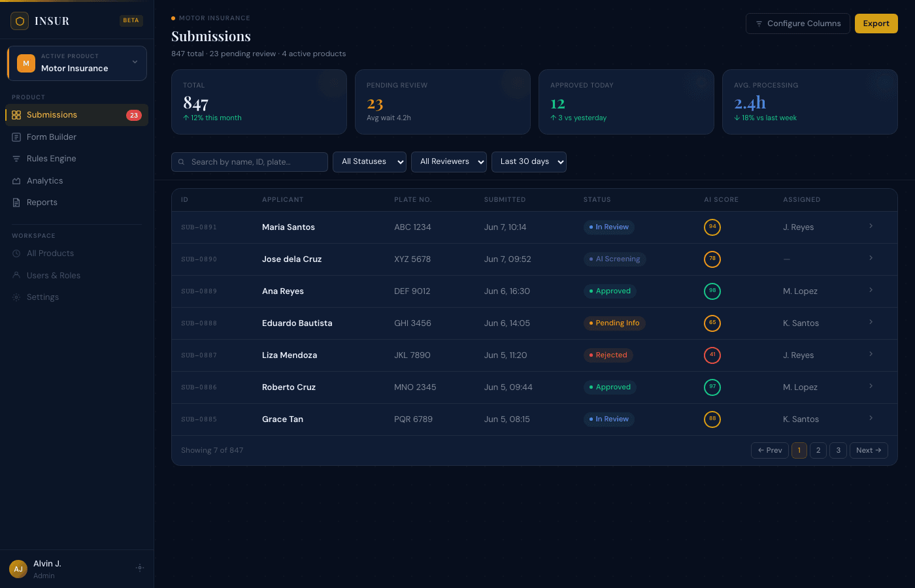Viewport: 915px width, 588px height.
Task: Open Users & Roles
Action: coord(76,276)
